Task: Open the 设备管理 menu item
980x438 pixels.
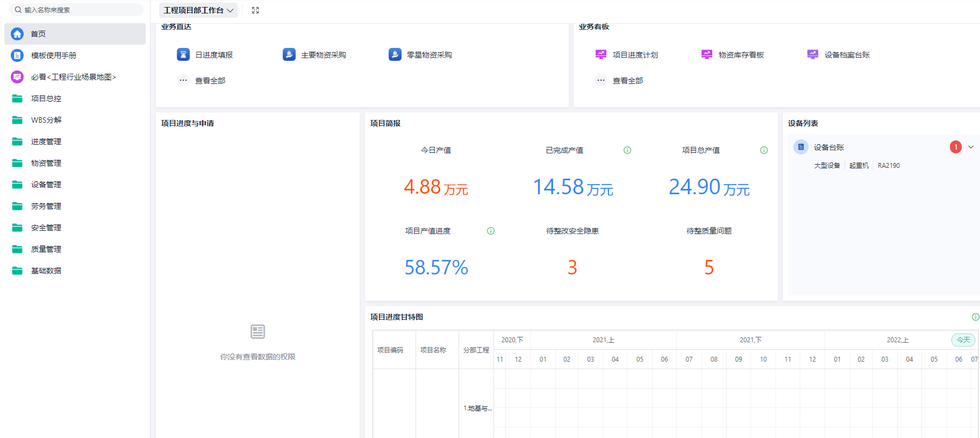Action: click(75, 185)
